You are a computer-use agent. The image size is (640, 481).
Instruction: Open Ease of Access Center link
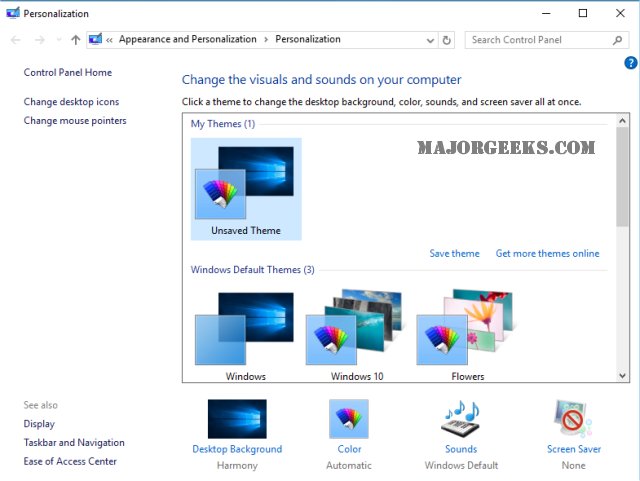(x=70, y=461)
